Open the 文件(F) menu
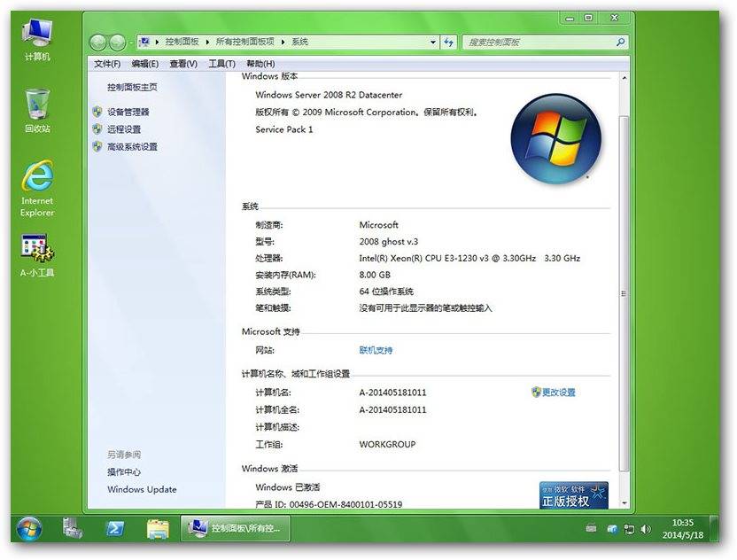Image resolution: width=737 pixels, height=560 pixels. [x=107, y=64]
